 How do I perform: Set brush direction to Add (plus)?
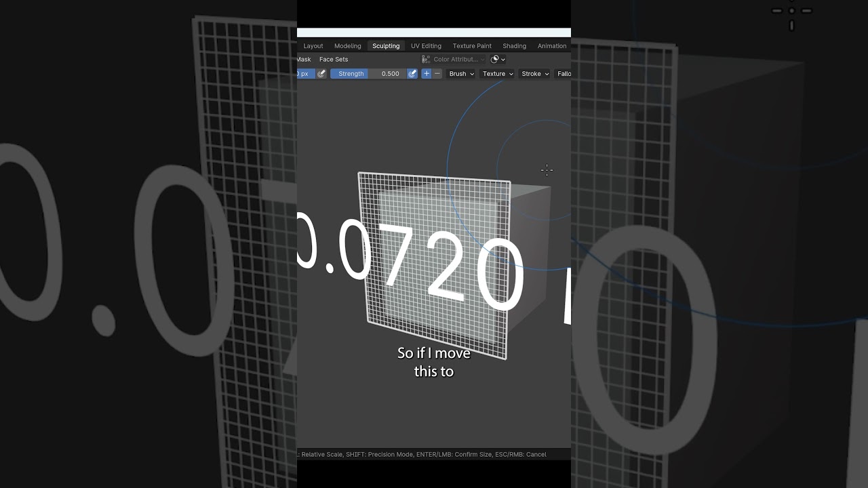(427, 74)
